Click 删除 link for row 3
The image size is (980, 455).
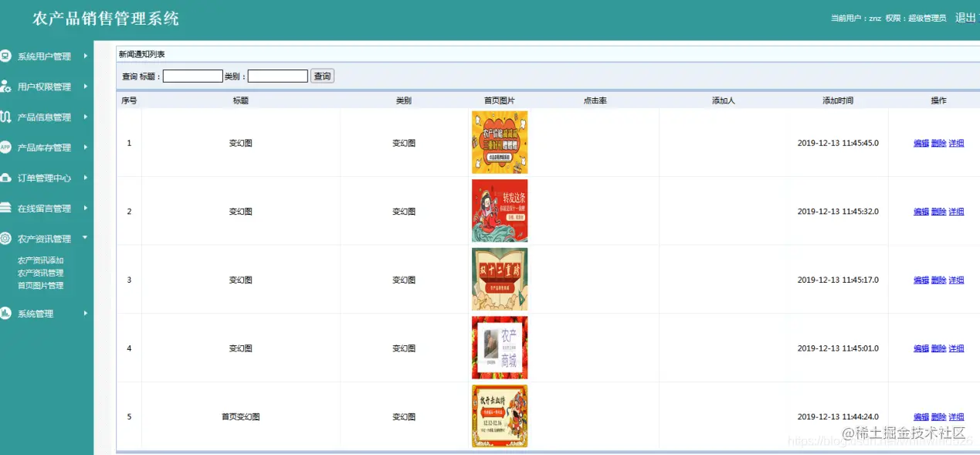(939, 280)
